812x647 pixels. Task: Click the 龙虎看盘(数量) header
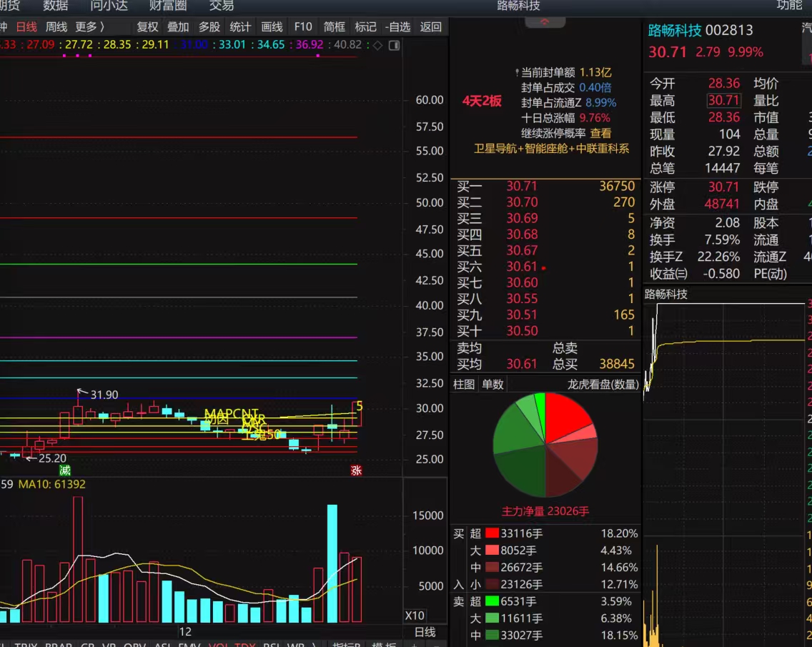(x=603, y=385)
